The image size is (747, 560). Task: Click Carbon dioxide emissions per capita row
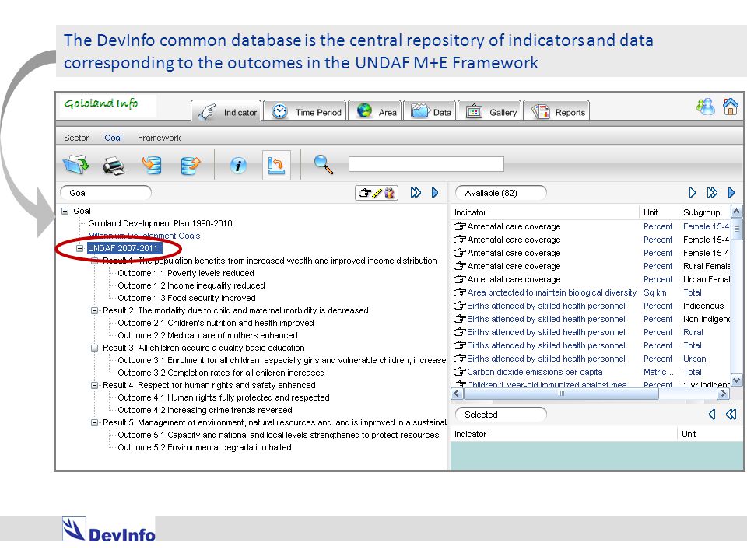point(591,372)
